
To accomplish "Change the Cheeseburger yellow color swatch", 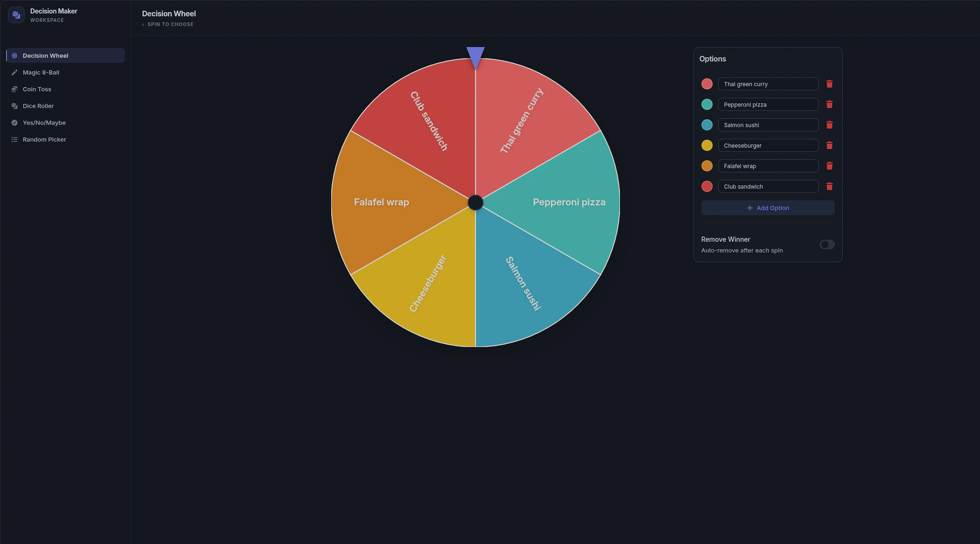I will [x=707, y=145].
